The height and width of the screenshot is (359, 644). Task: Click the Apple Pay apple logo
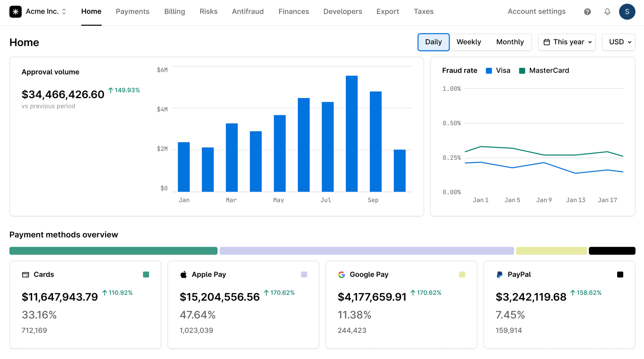pyautogui.click(x=183, y=275)
